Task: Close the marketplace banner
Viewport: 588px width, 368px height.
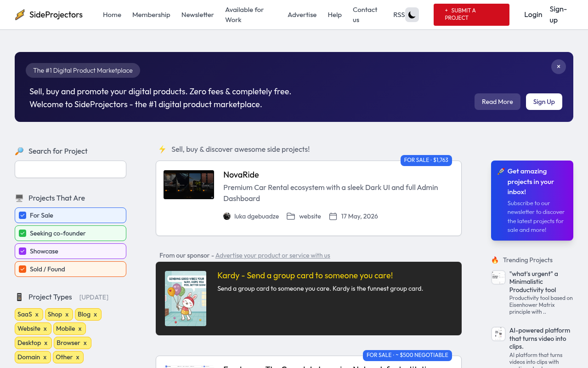Action: pyautogui.click(x=559, y=67)
